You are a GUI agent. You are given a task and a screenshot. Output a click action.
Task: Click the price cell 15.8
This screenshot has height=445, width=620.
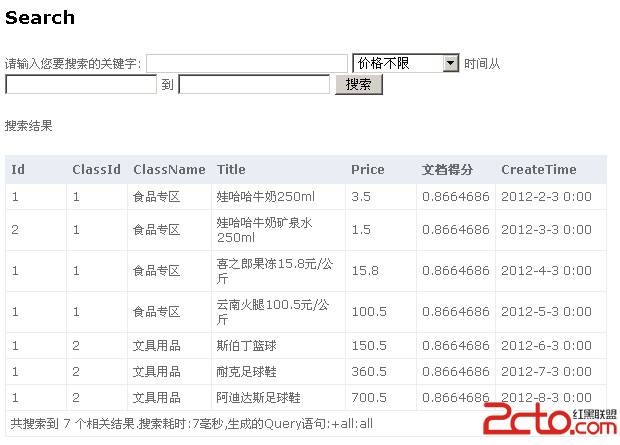coord(365,271)
